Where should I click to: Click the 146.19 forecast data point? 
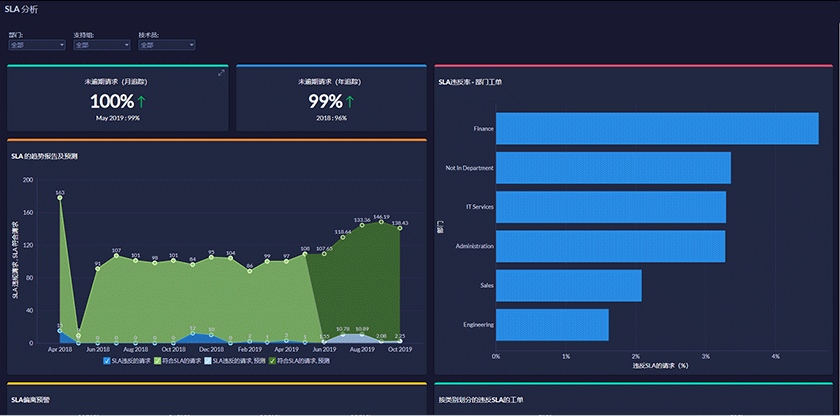(381, 222)
